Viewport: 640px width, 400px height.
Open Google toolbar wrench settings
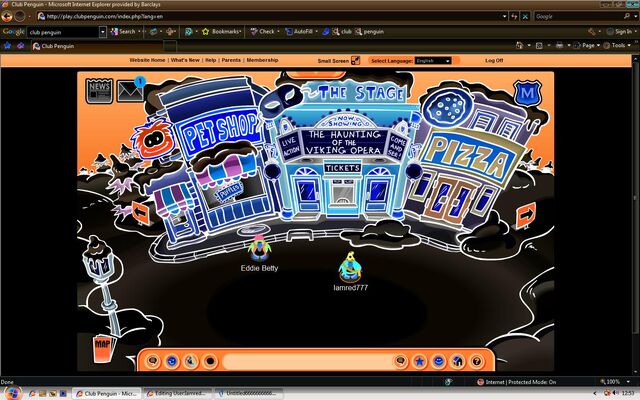tap(591, 31)
